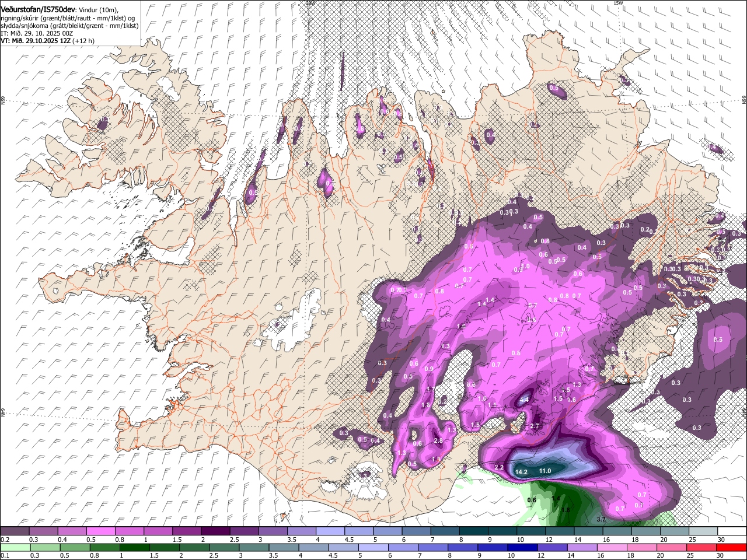Select white snow legend swatch above 30

point(732,531)
